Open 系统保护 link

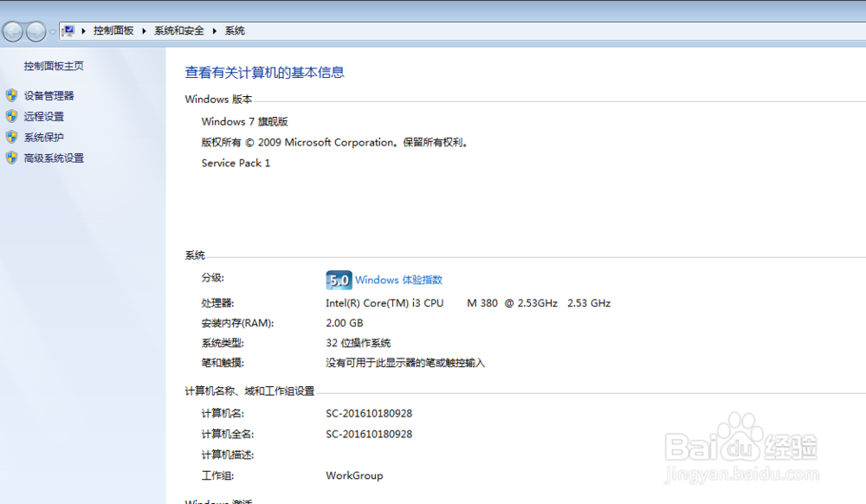[x=43, y=138]
